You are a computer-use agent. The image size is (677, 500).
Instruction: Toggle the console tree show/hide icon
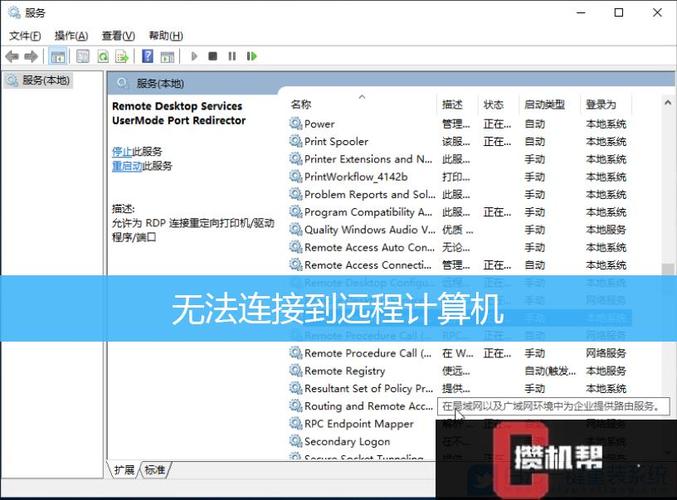[x=58, y=56]
